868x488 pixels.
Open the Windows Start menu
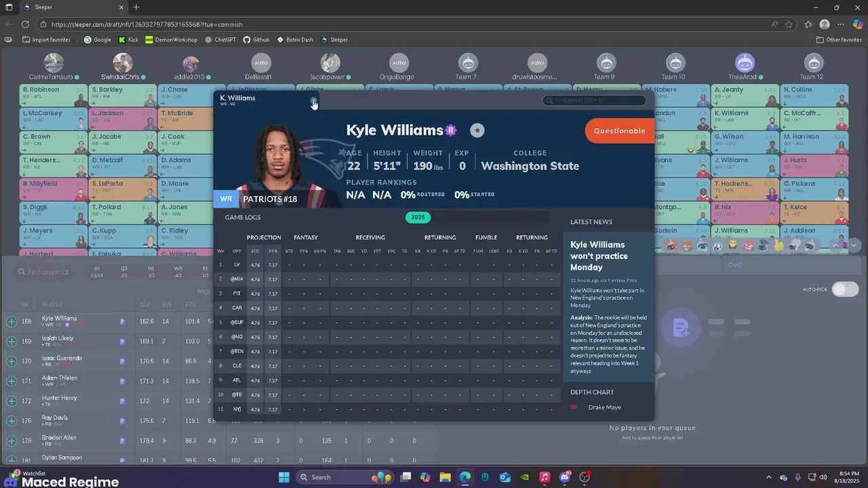[x=283, y=477]
